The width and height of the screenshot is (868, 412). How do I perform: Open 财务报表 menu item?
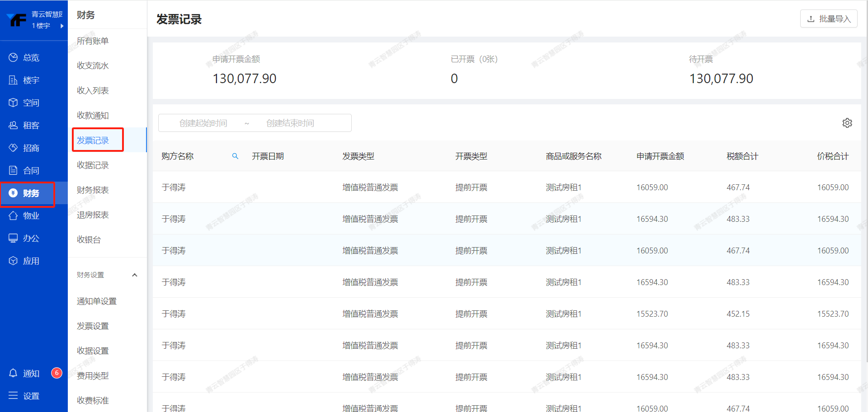coord(93,190)
